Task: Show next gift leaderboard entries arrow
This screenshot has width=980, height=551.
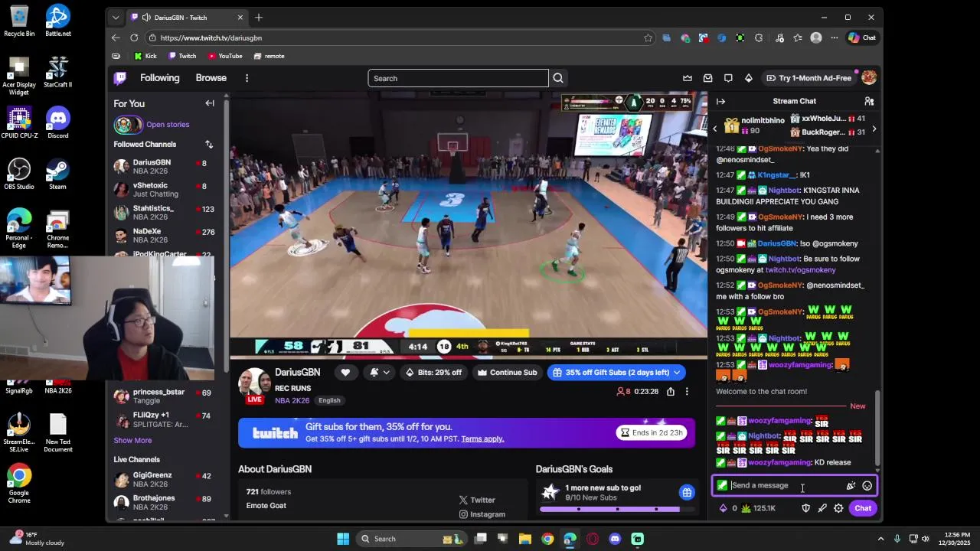Action: tap(874, 129)
